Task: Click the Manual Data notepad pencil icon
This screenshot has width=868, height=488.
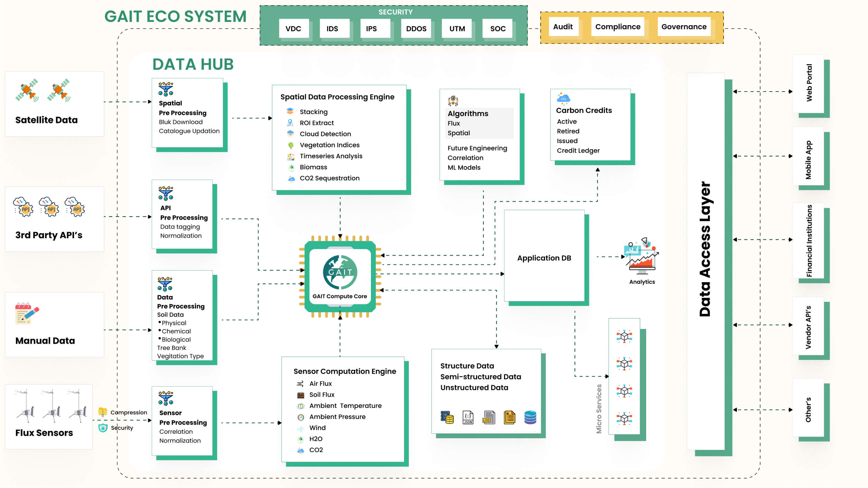Action: [27, 313]
